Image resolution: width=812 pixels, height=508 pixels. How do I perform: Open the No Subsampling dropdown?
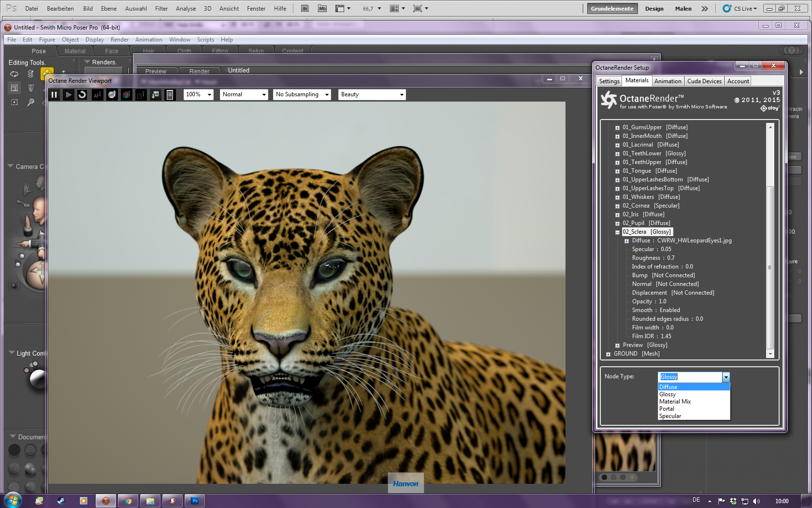pos(302,95)
